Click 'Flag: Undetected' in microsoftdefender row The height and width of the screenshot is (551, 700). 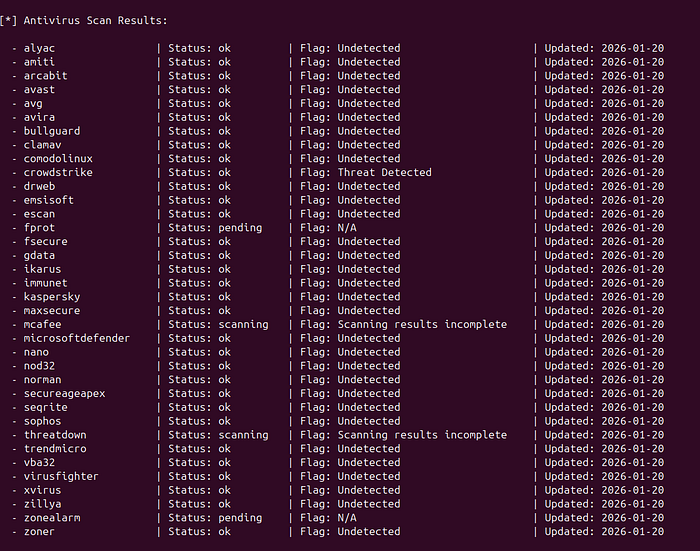(x=350, y=338)
